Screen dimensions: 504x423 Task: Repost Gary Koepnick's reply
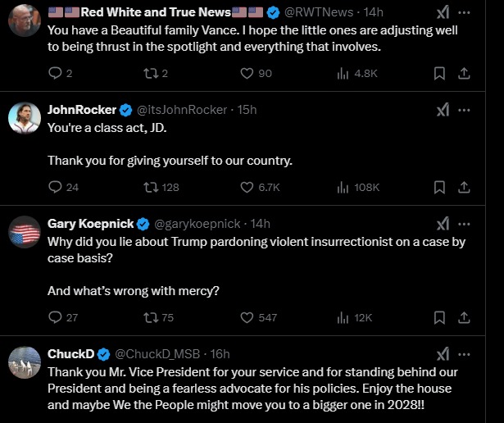coord(150,317)
